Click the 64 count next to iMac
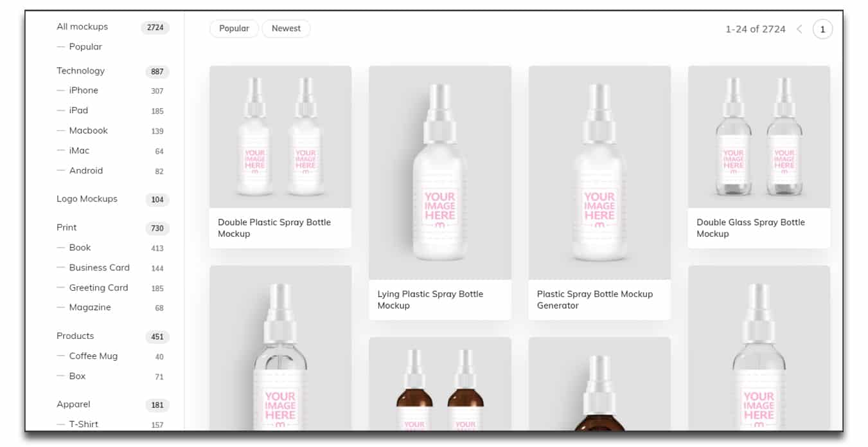868x447 pixels. (159, 152)
